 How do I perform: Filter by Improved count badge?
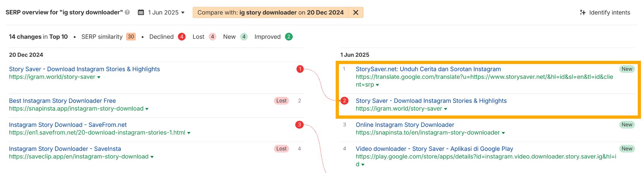coord(289,37)
